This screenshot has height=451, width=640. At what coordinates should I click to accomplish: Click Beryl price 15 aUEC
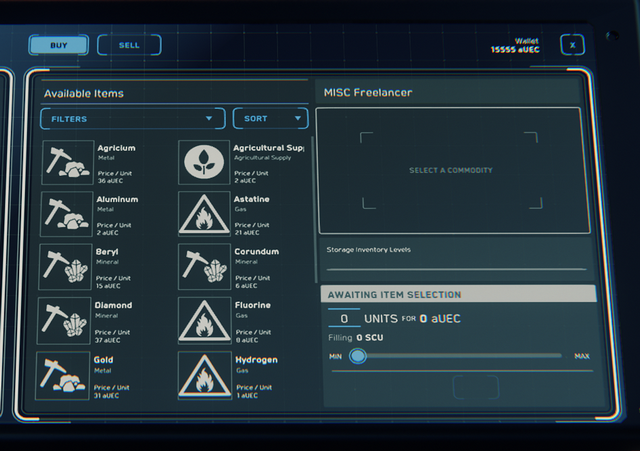[x=108, y=286]
